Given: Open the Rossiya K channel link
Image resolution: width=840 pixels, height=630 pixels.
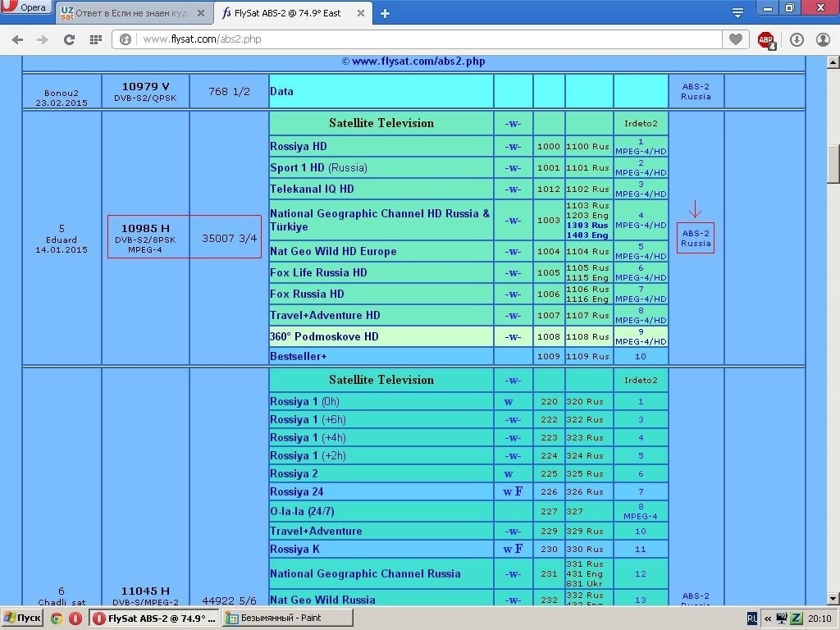Looking at the screenshot, I should point(294,549).
